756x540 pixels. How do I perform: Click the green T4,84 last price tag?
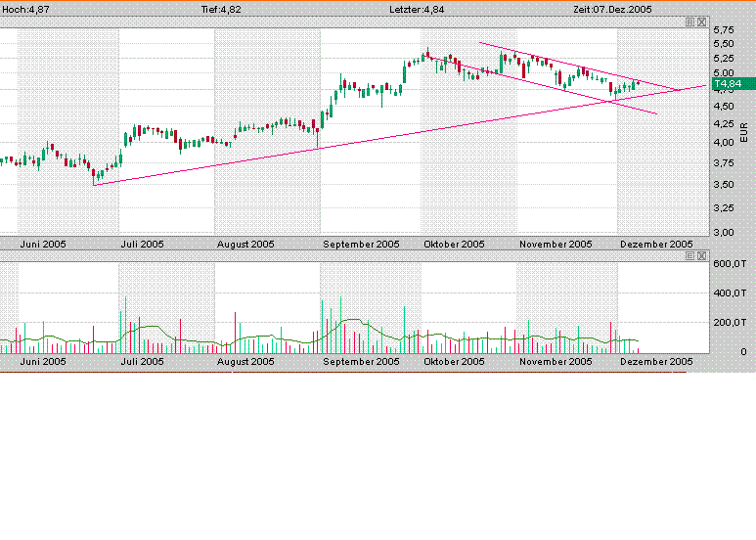click(x=734, y=84)
